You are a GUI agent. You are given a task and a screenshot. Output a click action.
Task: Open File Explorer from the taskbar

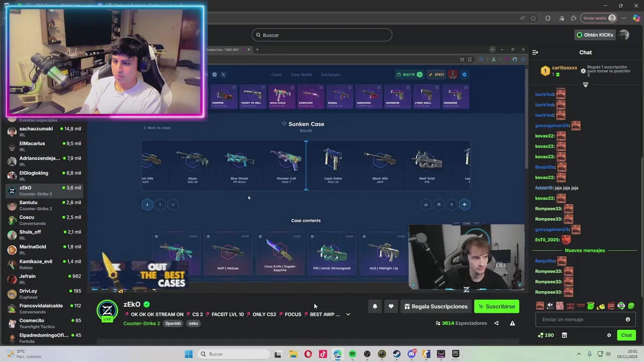pyautogui.click(x=293, y=354)
